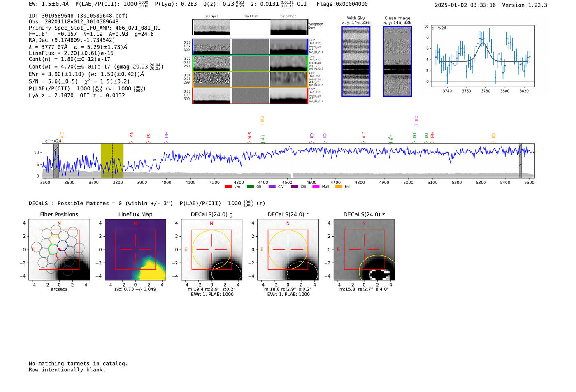
Task: Click the 'Obs: 20201118v012_3010589648' line
Action: 74,22
